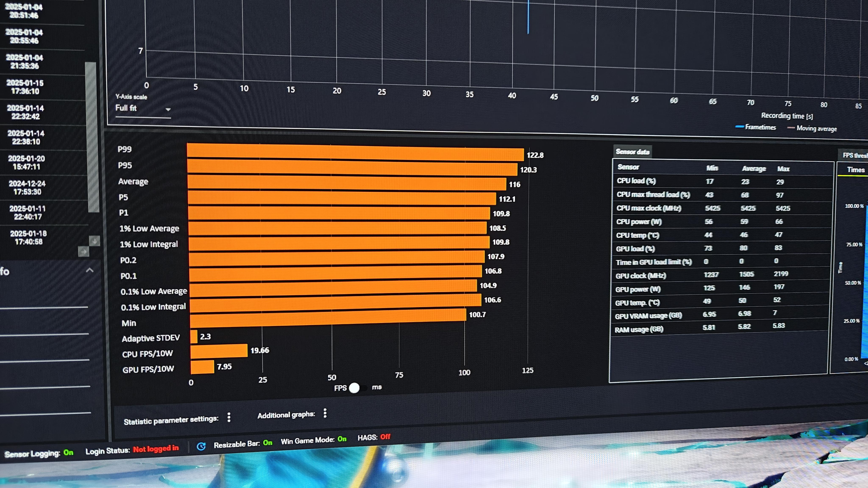Image resolution: width=868 pixels, height=488 pixels.
Task: Click the Not logged in status link
Action: coord(156,449)
